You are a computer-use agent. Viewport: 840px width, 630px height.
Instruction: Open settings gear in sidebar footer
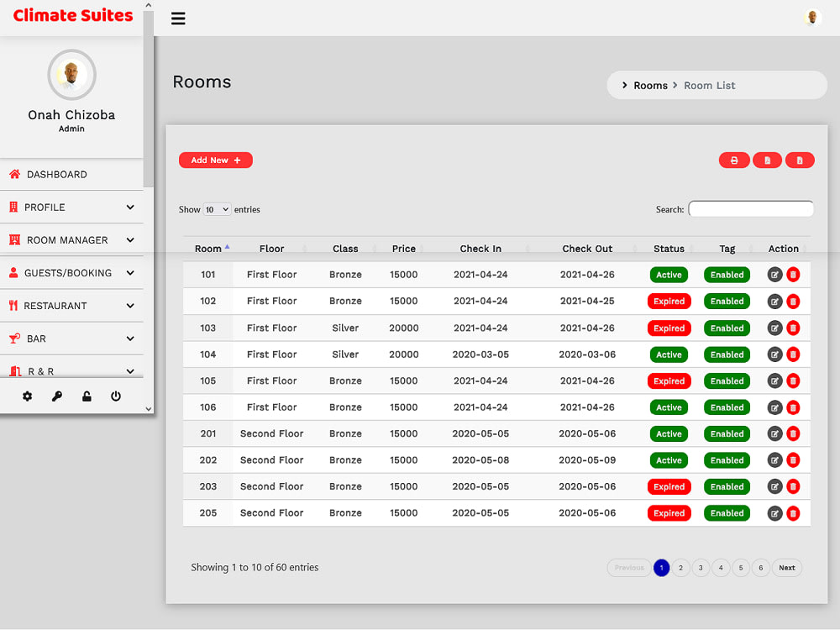click(28, 396)
